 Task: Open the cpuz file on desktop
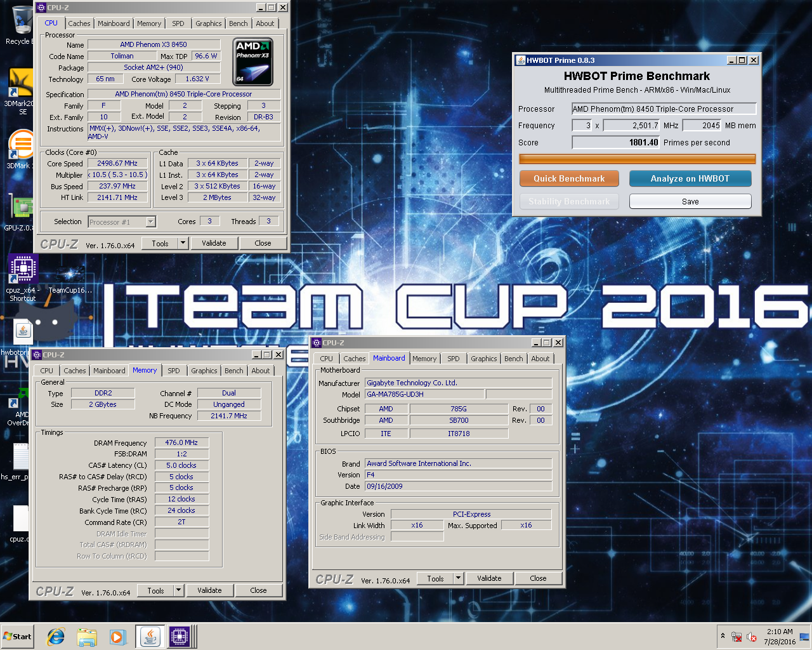point(19,524)
